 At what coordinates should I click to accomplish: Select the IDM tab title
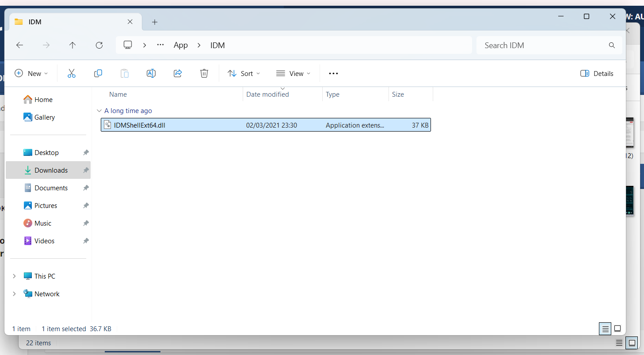(x=35, y=22)
